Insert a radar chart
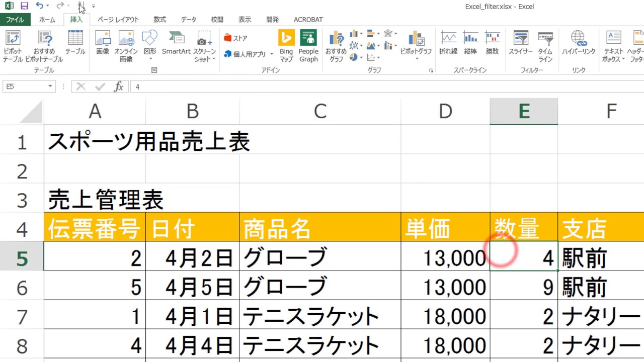 pos(390,34)
